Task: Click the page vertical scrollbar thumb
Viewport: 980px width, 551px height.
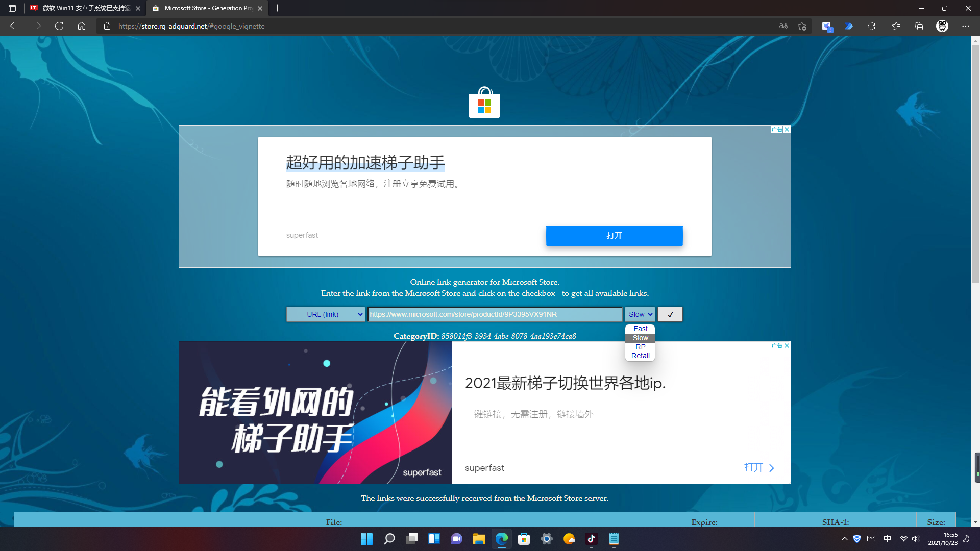Action: tap(975, 163)
